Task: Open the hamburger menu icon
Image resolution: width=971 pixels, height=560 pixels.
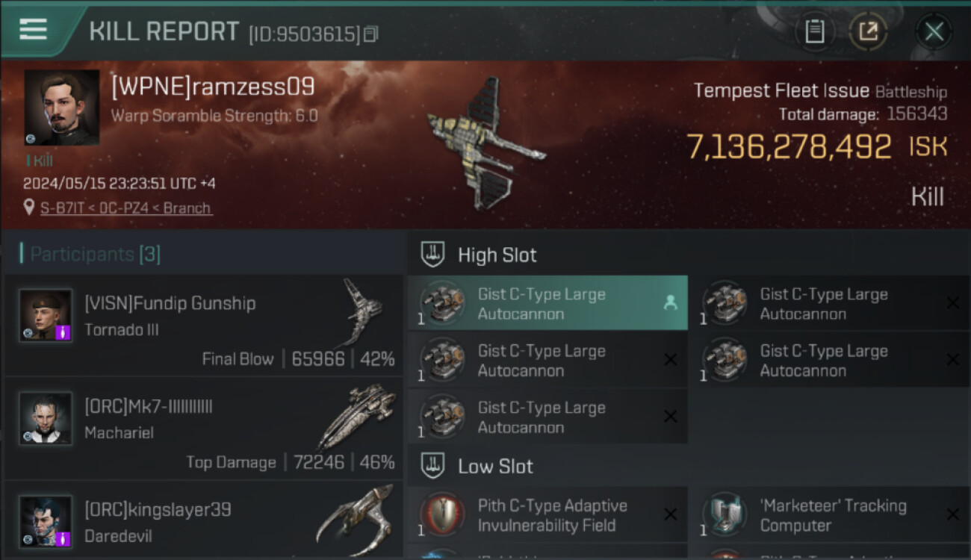Action: pos(34,30)
